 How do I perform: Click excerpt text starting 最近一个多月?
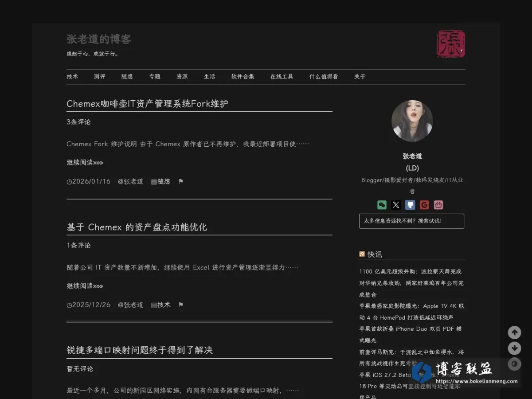(x=183, y=391)
